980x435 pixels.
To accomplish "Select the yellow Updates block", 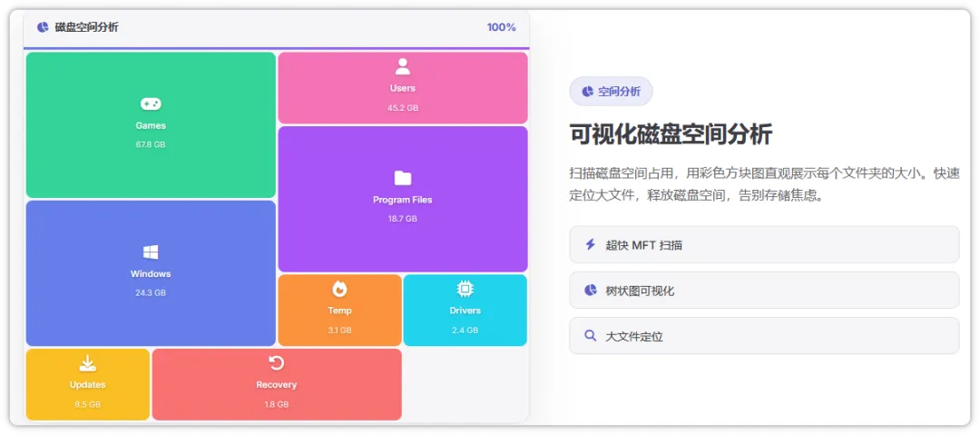I will point(88,384).
